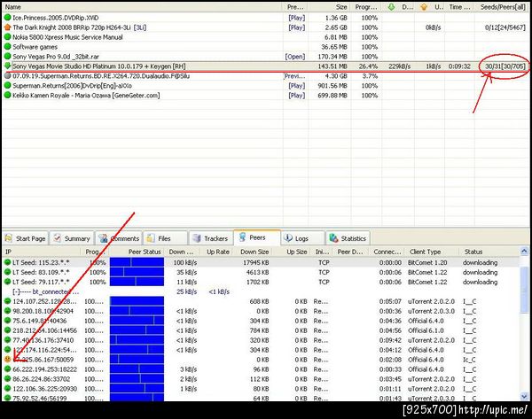Switch to the Statistics tab
532x419 pixels.
click(x=348, y=238)
